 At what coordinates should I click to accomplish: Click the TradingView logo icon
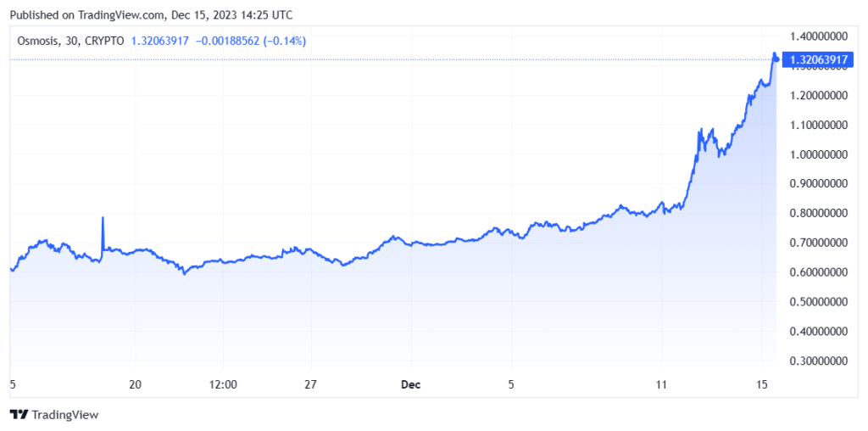pos(19,415)
